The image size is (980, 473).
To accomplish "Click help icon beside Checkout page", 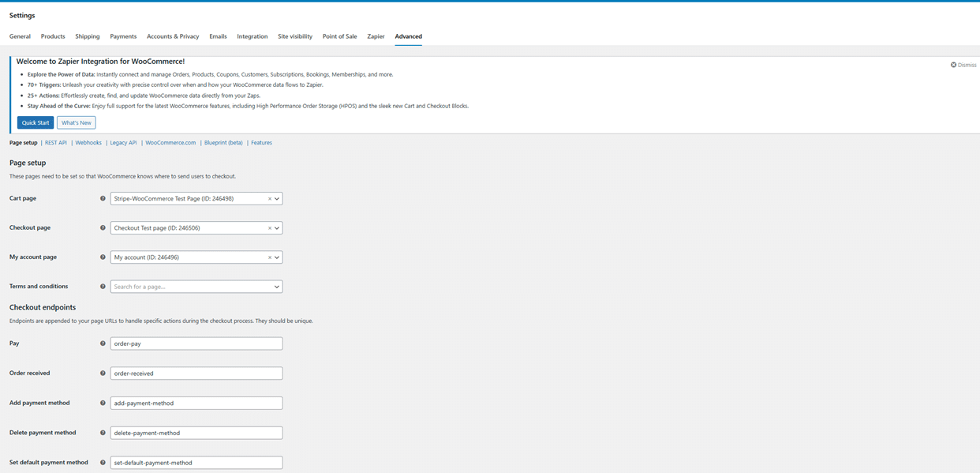I will click(103, 228).
